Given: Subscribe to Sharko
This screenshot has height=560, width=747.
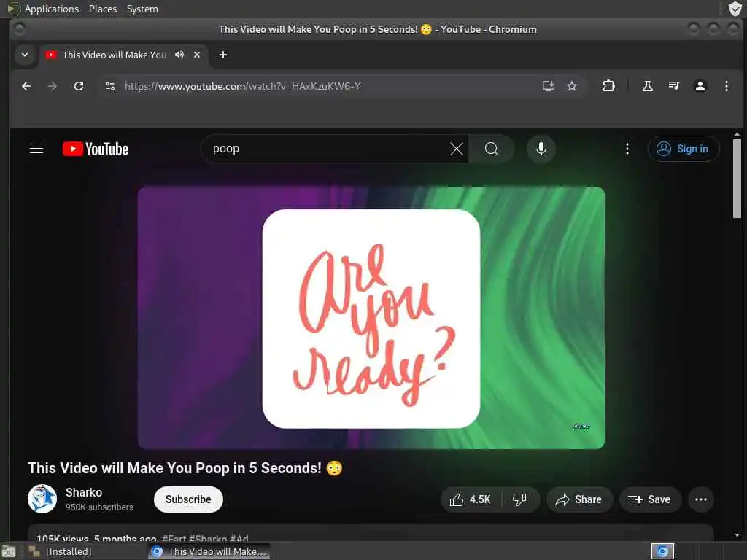Looking at the screenshot, I should click(188, 499).
